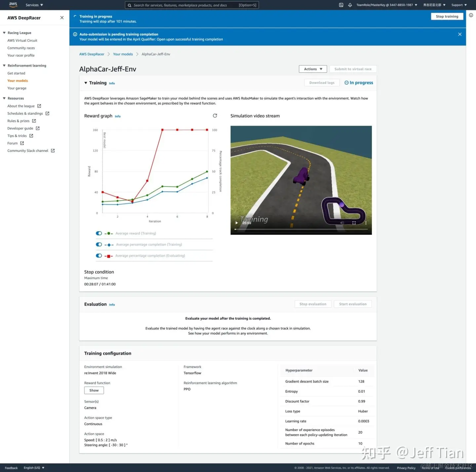This screenshot has height=472, width=476.
Task: Enter fullscreen for the simulation video
Action: point(354,223)
